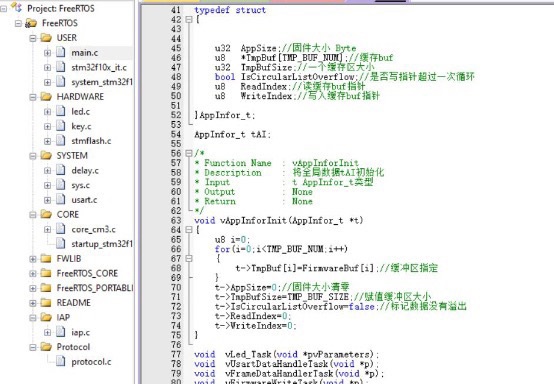Viewport: 554px width, 384px height.
Task: Click the line "AppInfor_t tAI;"
Action: [232, 135]
